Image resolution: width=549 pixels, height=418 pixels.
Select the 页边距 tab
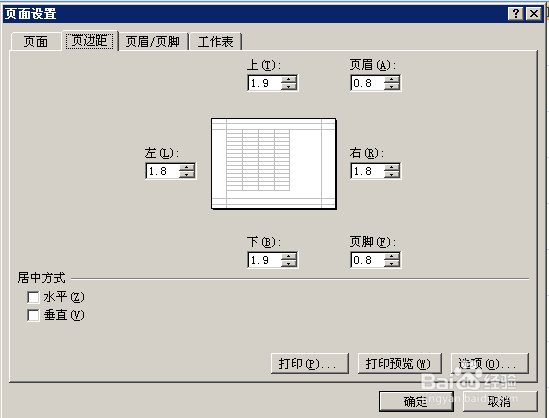click(90, 41)
